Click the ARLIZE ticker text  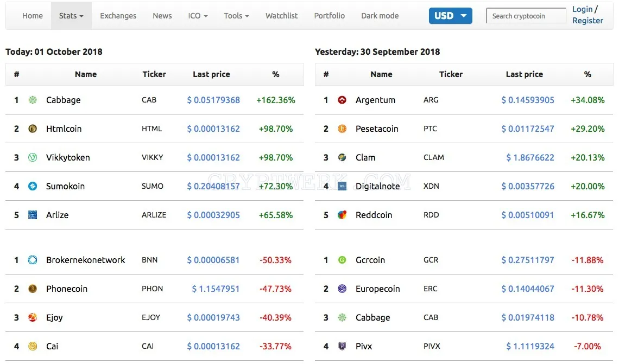154,215
